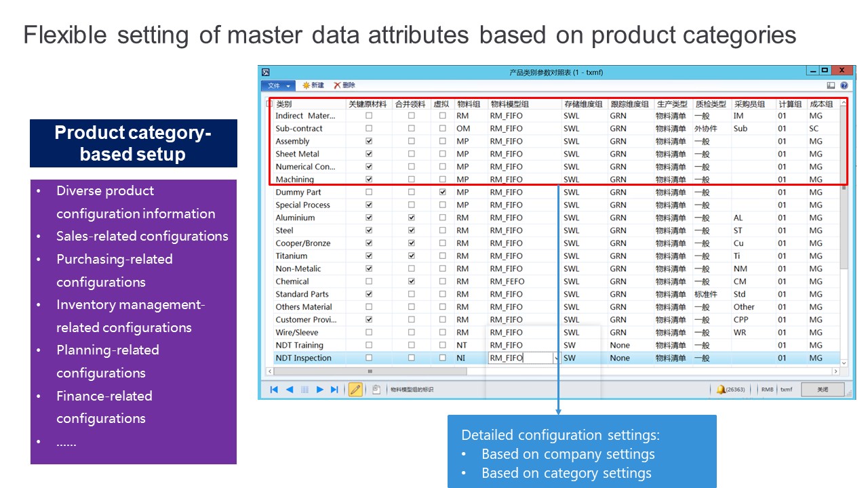This screenshot has height=488, width=868.
Task: Select the Steel category row
Action: 557,230
